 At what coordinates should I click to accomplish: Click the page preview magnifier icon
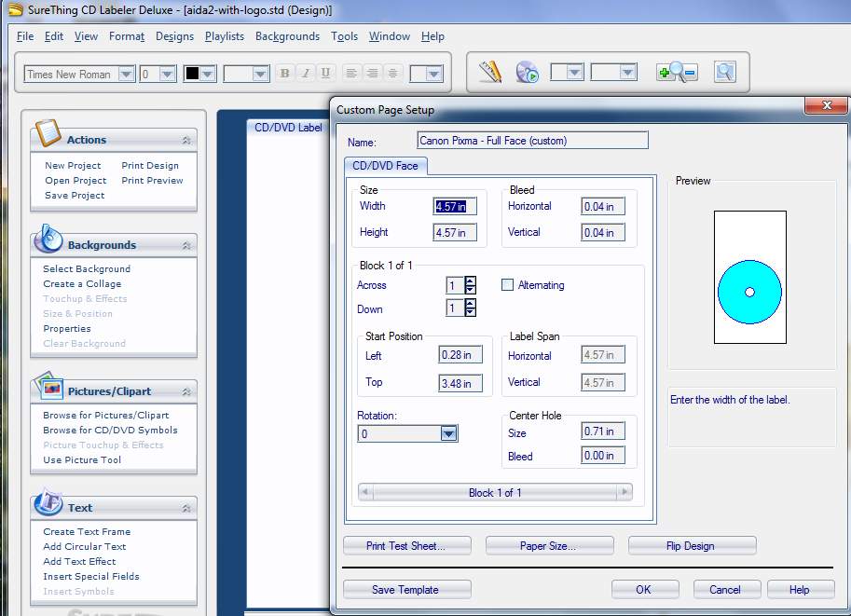tap(725, 73)
